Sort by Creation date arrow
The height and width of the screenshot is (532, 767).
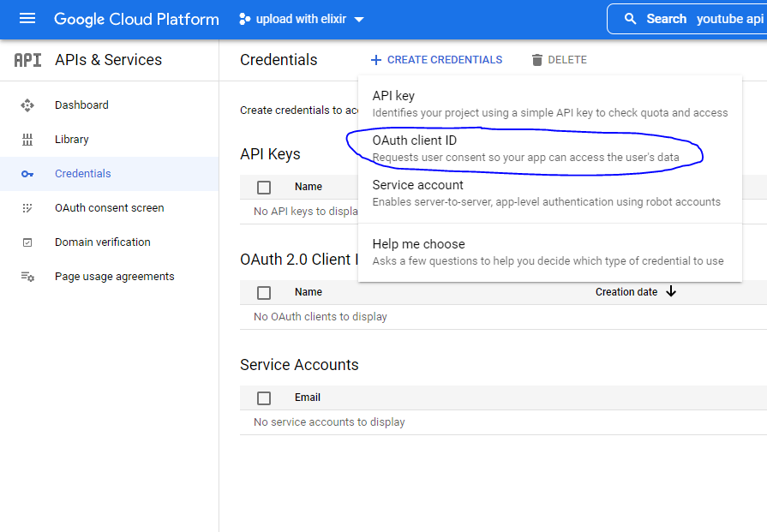(671, 292)
